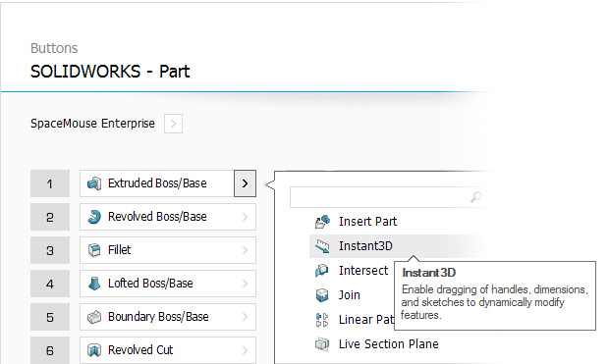609x364 pixels.
Task: Open the Fillet row chevron
Action: pos(245,250)
